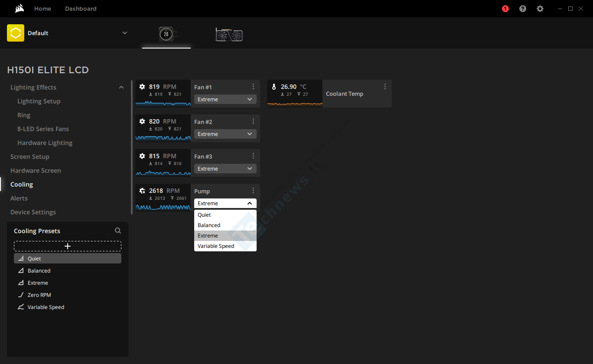Open Fan #3 Extreme mode dropdown
This screenshot has width=593, height=364.
(x=225, y=169)
